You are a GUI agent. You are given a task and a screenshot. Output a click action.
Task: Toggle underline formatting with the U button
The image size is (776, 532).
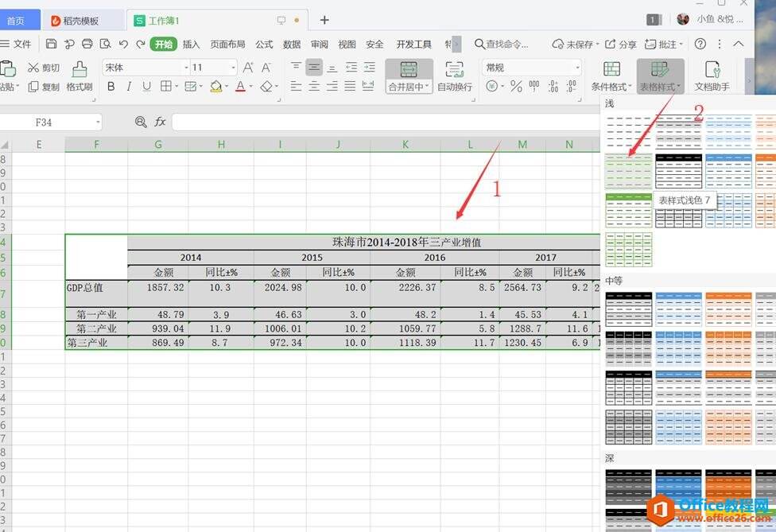click(146, 87)
